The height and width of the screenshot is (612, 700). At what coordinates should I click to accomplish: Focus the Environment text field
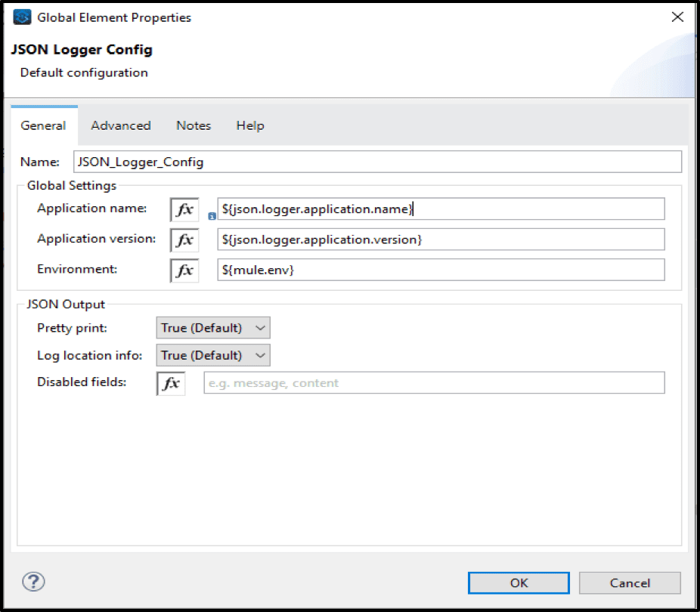point(441,270)
